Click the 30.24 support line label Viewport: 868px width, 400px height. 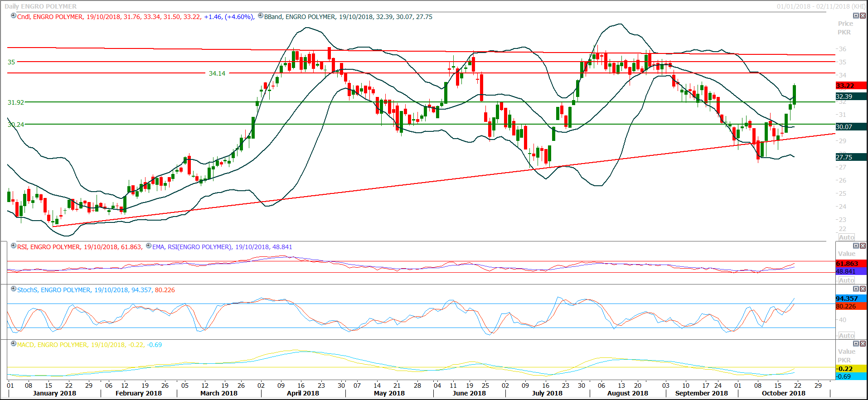tap(16, 125)
